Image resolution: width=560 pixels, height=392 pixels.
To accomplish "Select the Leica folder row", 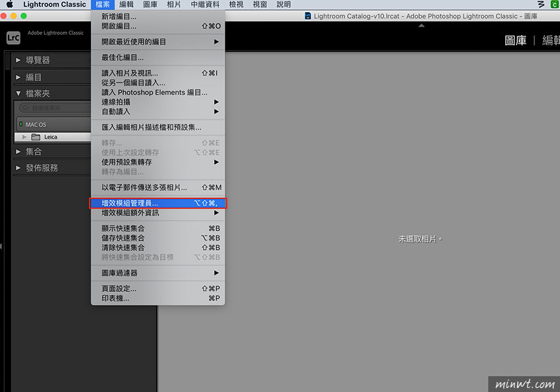I will tap(53, 137).
